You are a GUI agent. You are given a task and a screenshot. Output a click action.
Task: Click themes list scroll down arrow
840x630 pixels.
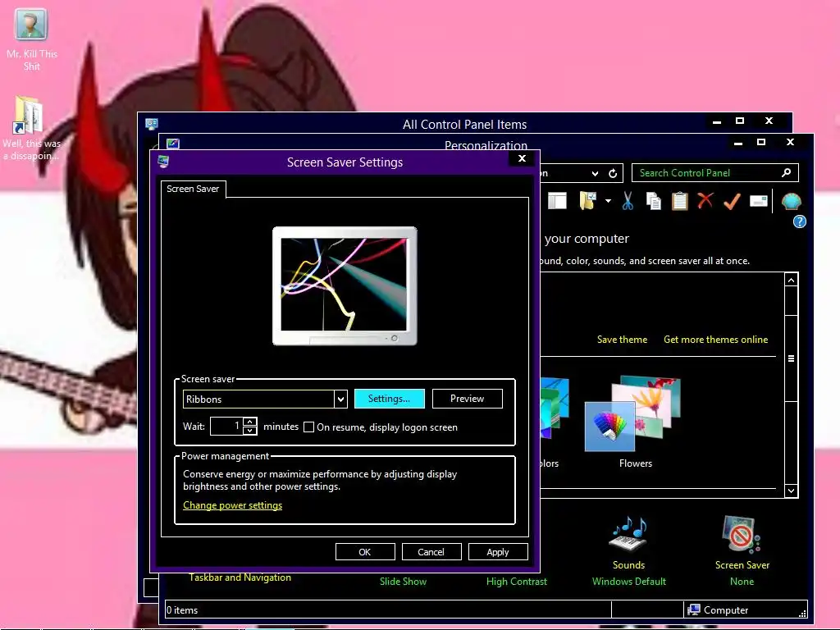pos(792,491)
